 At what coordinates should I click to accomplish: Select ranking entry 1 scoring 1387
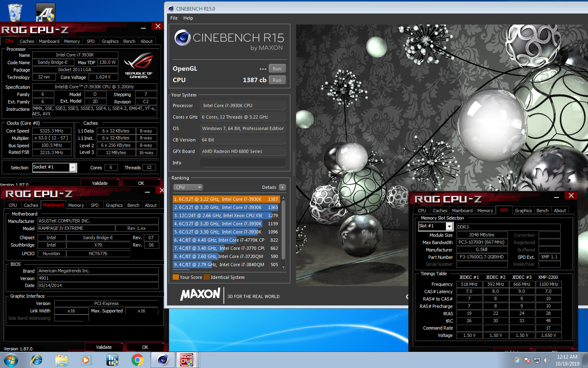click(x=226, y=199)
